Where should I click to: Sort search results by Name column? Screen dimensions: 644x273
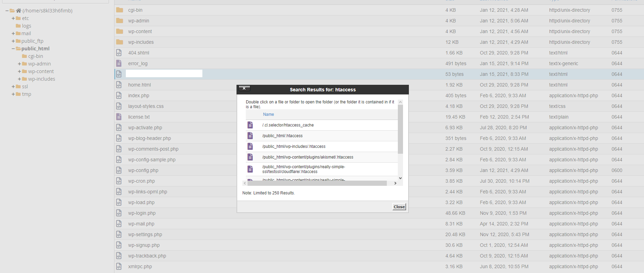(x=269, y=114)
